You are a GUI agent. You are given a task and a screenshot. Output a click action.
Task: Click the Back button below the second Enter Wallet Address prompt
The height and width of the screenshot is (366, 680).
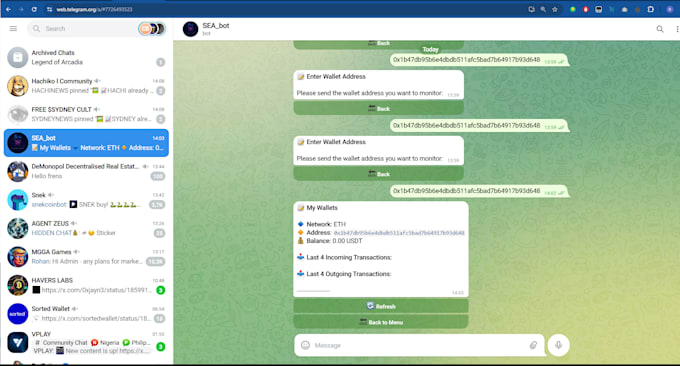(379, 174)
